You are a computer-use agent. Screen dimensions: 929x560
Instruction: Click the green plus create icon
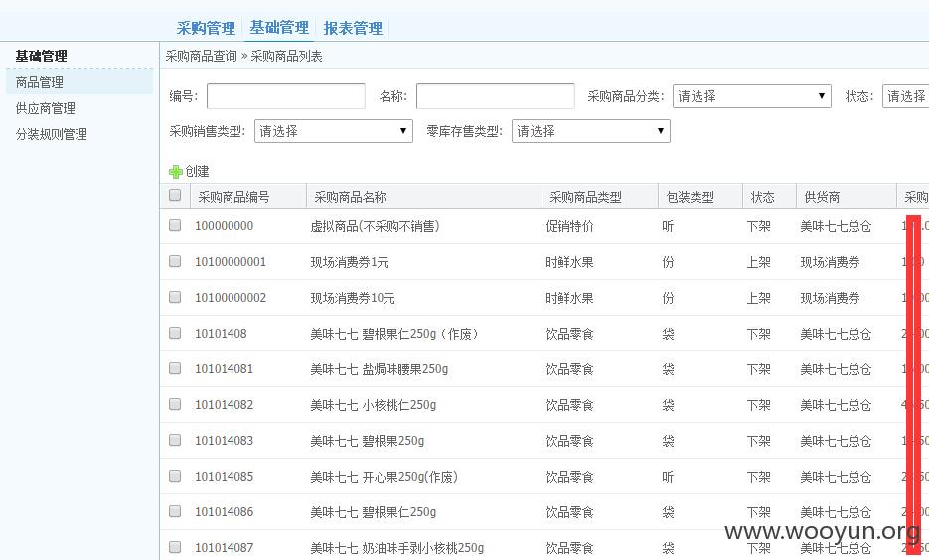coord(176,172)
